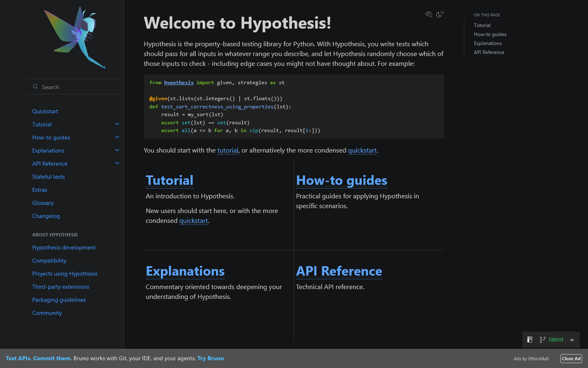
Task: Close the ad with Close Ad
Action: [x=571, y=359]
